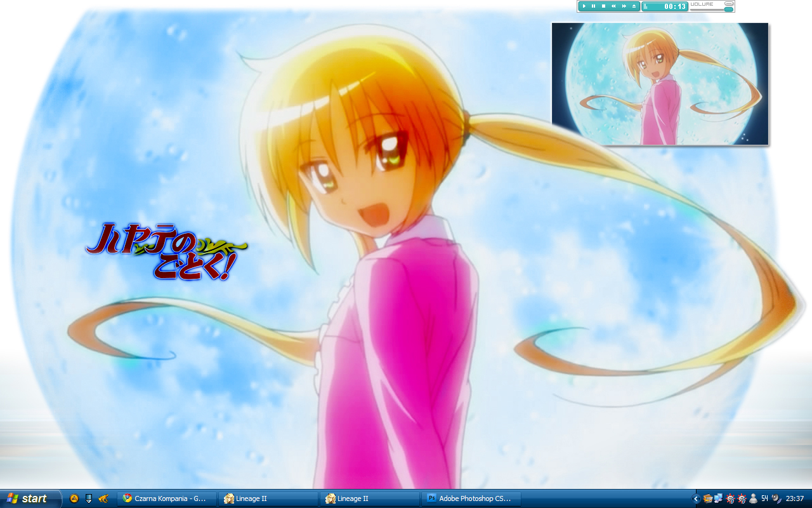Skip forward to the next track
The height and width of the screenshot is (508, 812).
624,6
